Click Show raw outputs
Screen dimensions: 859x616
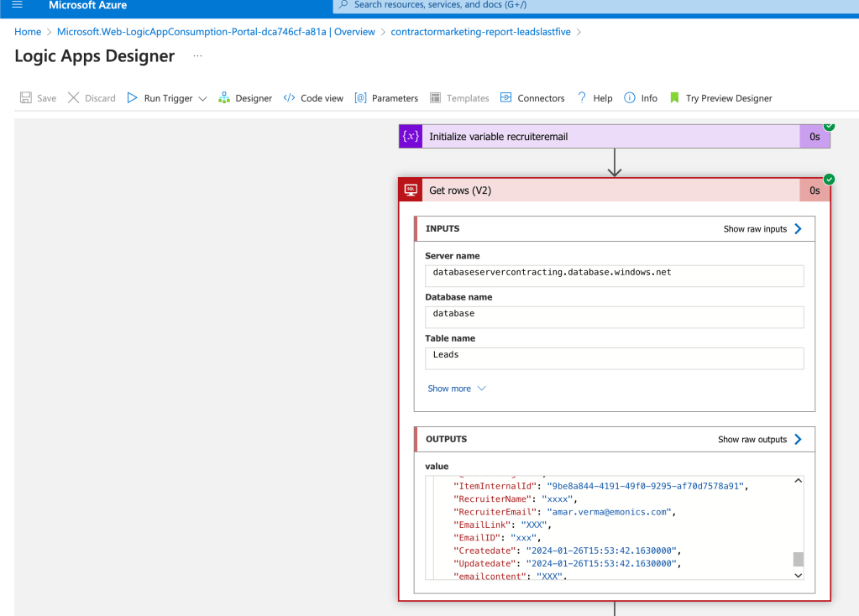752,439
